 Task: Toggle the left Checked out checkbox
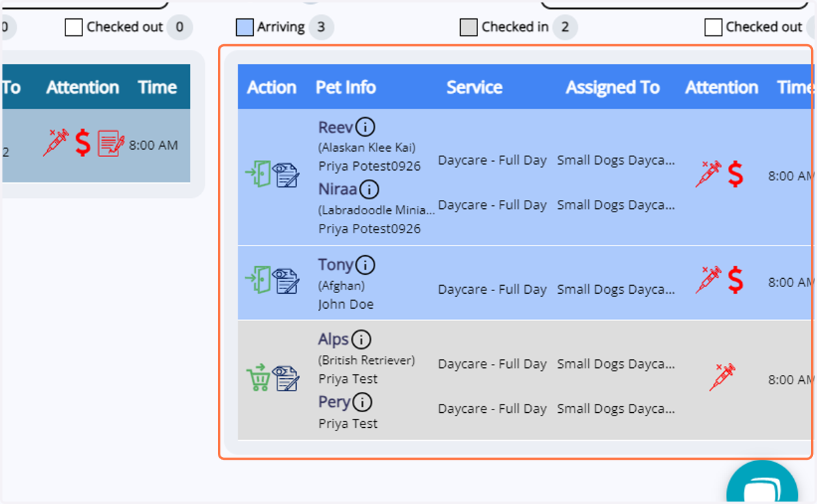pos(74,27)
